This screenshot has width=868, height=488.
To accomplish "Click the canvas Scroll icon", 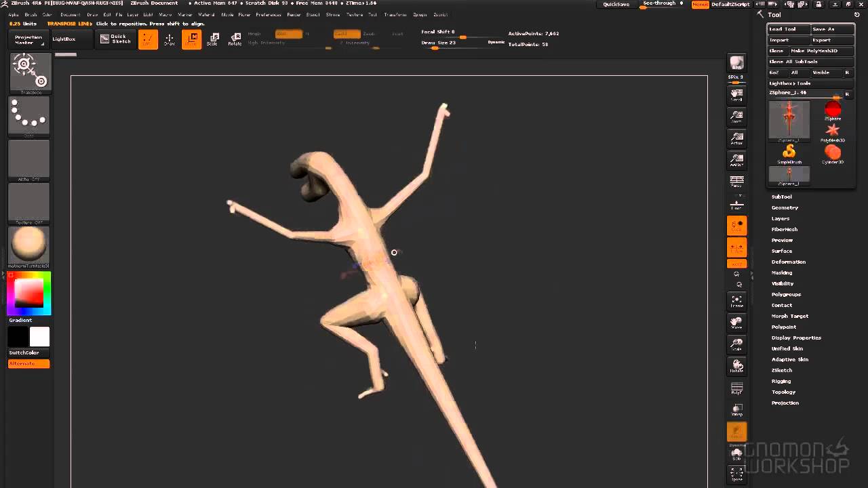I will 736,95.
